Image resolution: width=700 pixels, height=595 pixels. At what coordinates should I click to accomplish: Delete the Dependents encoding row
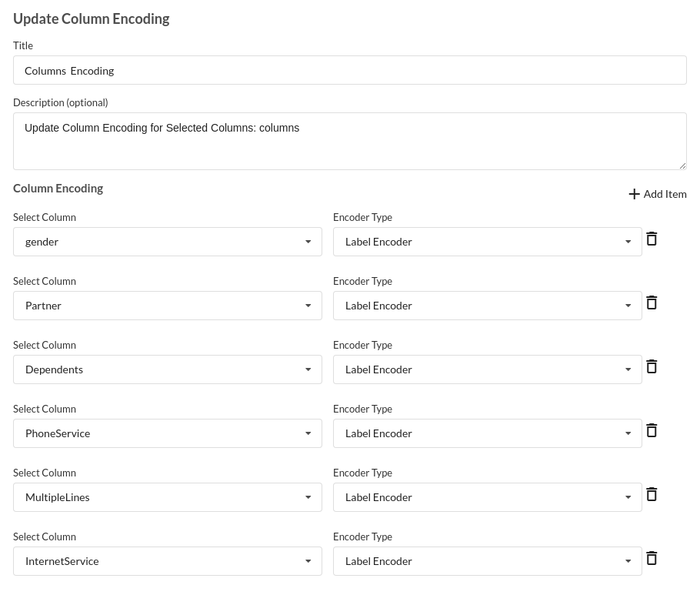(652, 366)
